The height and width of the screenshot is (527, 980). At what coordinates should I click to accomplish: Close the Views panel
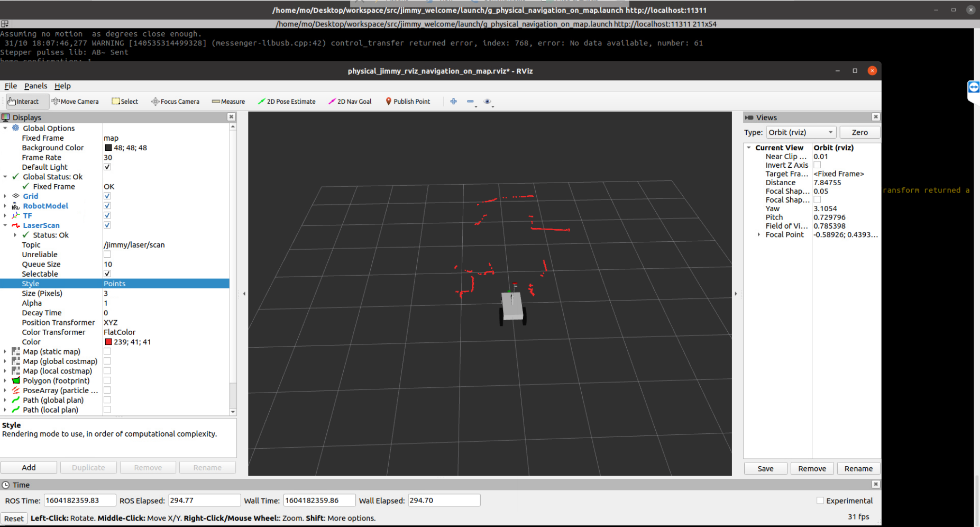(876, 117)
